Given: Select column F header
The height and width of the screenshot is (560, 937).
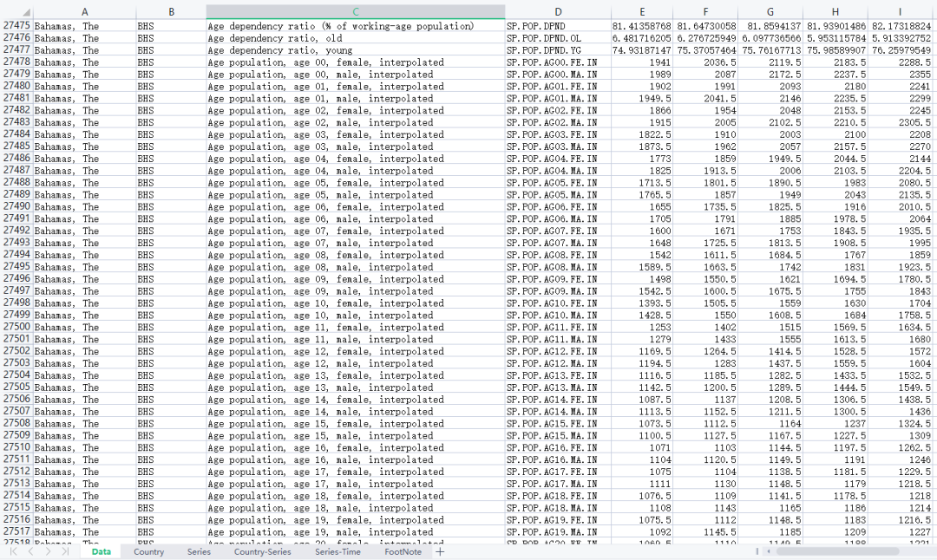Looking at the screenshot, I should [x=705, y=12].
